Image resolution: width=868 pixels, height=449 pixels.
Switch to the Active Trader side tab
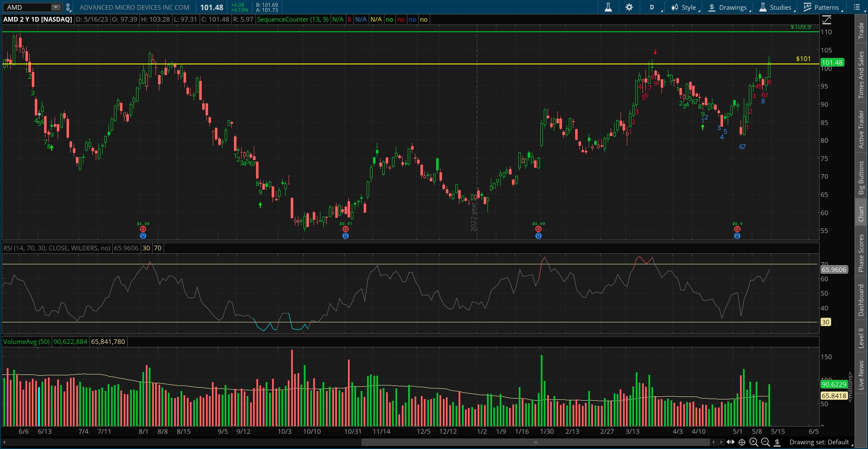click(861, 129)
